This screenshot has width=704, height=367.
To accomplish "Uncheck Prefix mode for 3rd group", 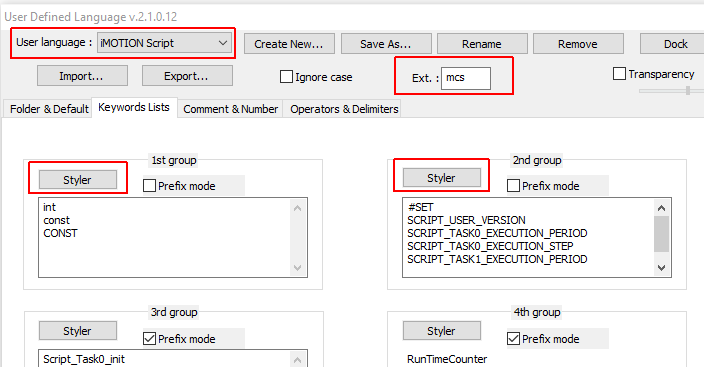I will point(150,338).
